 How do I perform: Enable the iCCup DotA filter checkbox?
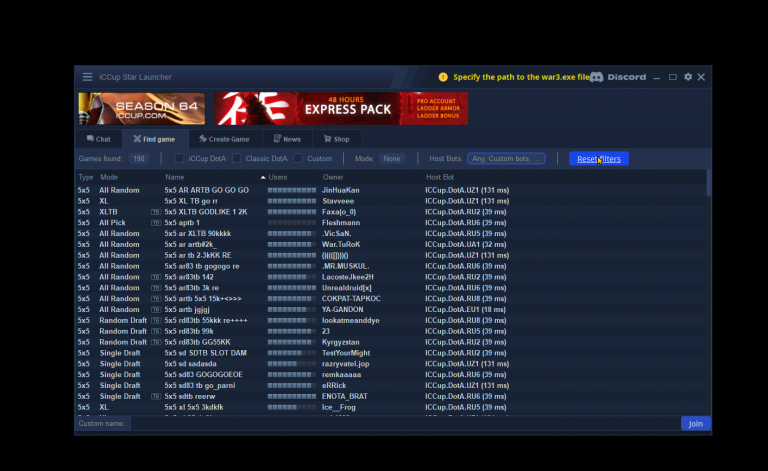click(x=179, y=158)
